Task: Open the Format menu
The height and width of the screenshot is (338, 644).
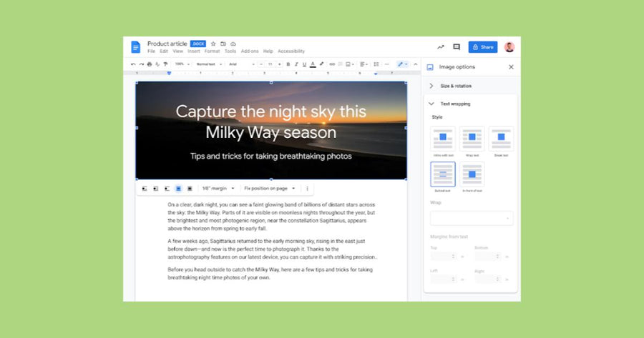Action: coord(213,51)
